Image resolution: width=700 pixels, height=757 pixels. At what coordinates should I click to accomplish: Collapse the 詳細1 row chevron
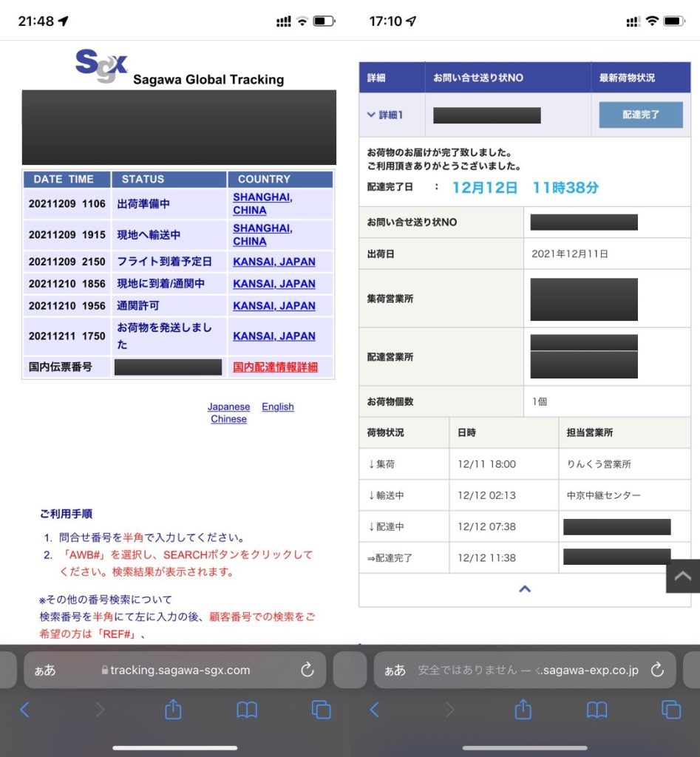371,115
